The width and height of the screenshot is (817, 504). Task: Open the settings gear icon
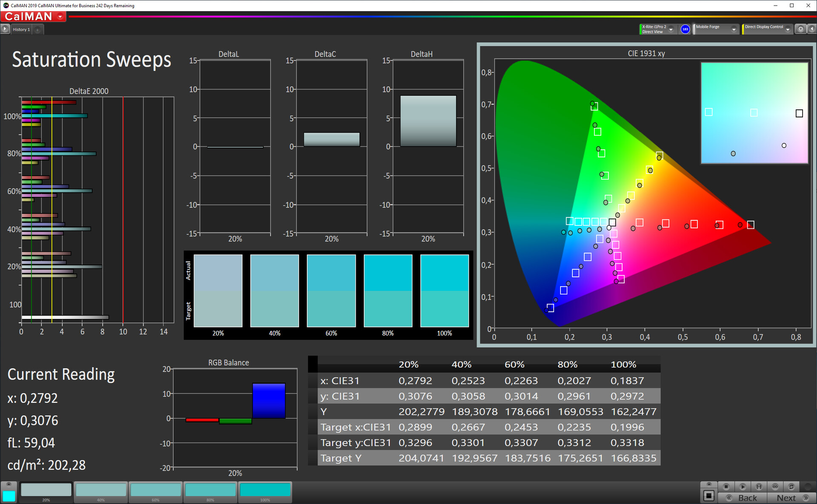800,29
